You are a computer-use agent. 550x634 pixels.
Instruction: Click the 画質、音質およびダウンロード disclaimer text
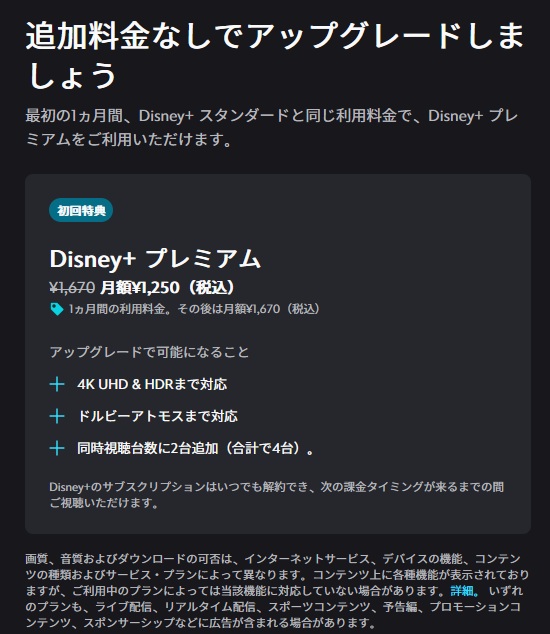pos(277,591)
